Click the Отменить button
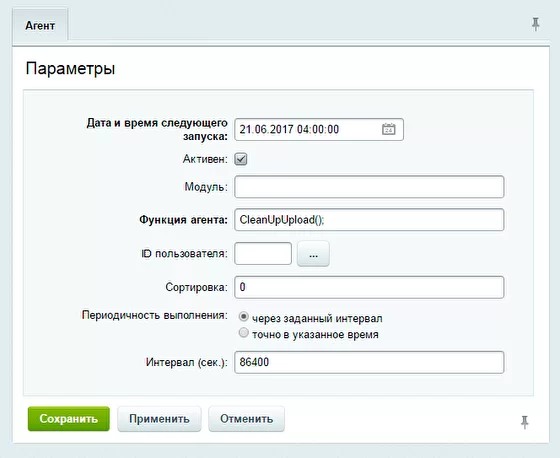 [x=246, y=419]
